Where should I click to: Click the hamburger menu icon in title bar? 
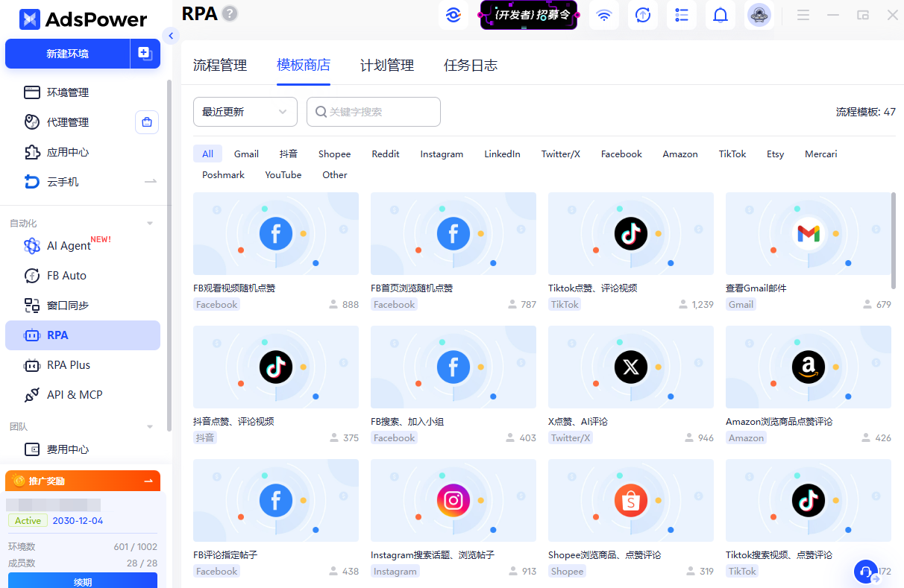pos(803,15)
